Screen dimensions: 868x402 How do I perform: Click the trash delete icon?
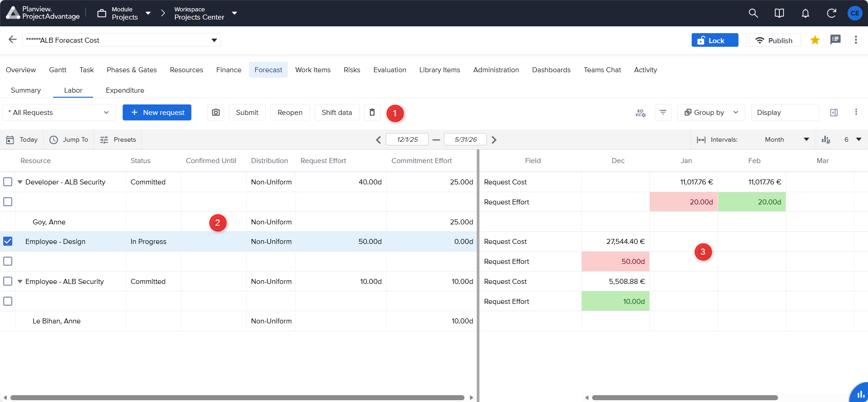coord(372,112)
